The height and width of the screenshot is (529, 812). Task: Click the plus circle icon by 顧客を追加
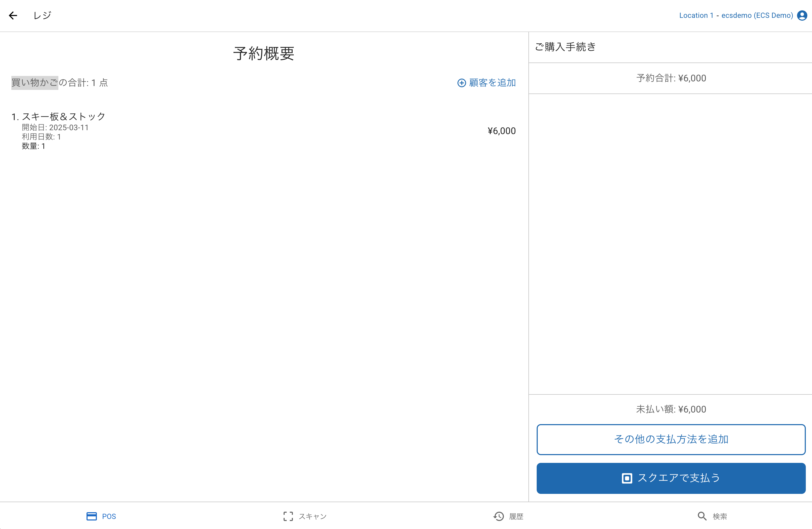pyautogui.click(x=461, y=83)
